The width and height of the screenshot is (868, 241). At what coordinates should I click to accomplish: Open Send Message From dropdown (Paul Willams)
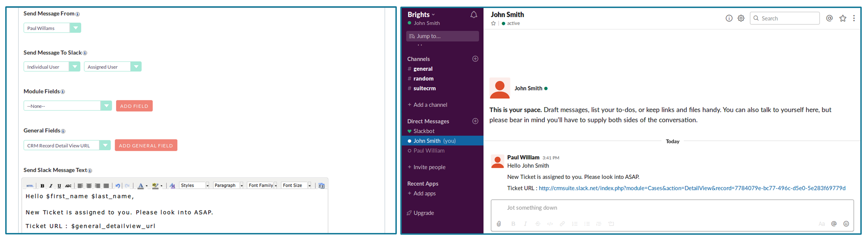point(52,28)
